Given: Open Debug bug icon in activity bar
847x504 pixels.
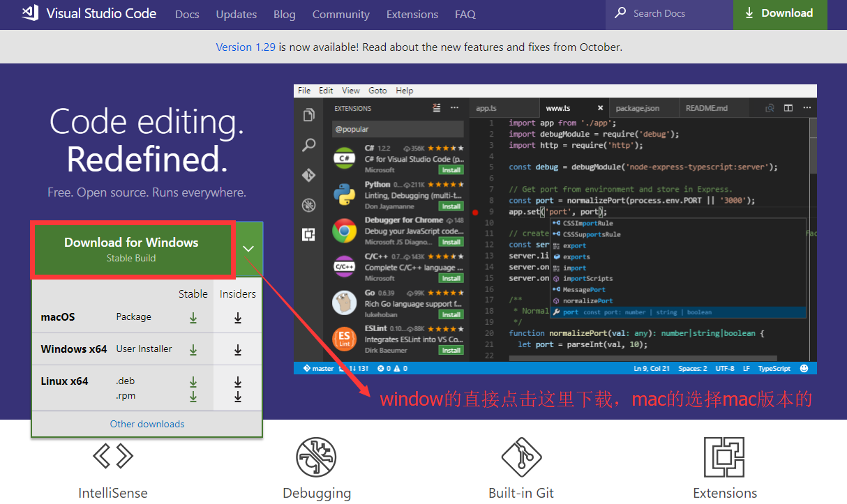Looking at the screenshot, I should pos(308,205).
